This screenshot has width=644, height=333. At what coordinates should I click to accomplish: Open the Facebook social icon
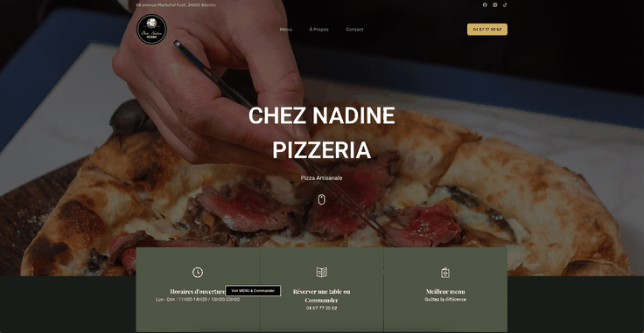(x=485, y=5)
